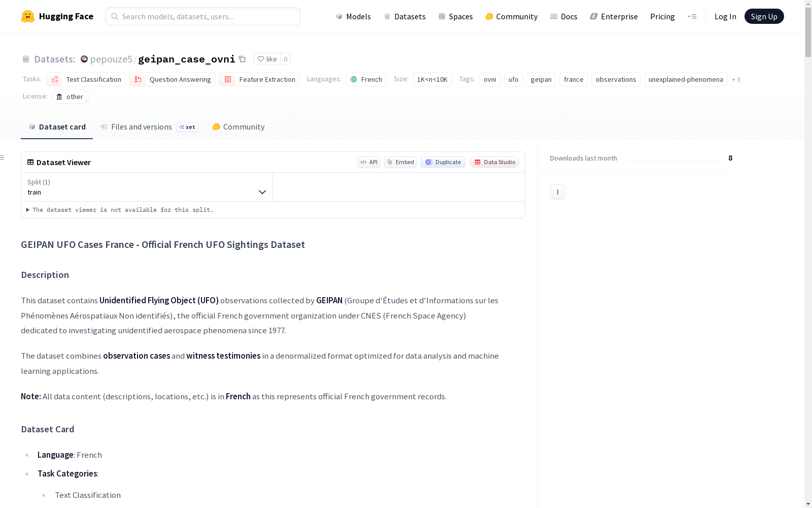812x508 pixels.
Task: Filter by the Feature Extraction task tag
Action: click(x=259, y=79)
